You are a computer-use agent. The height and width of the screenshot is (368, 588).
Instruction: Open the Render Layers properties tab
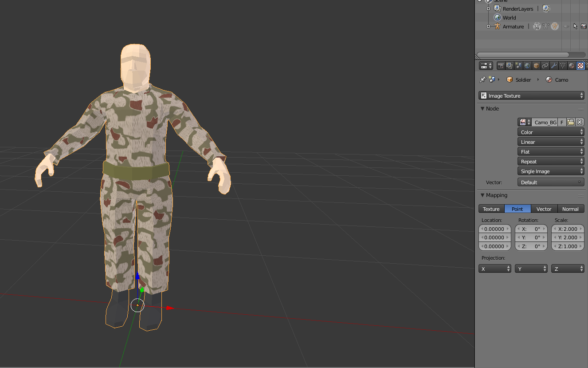(x=510, y=66)
